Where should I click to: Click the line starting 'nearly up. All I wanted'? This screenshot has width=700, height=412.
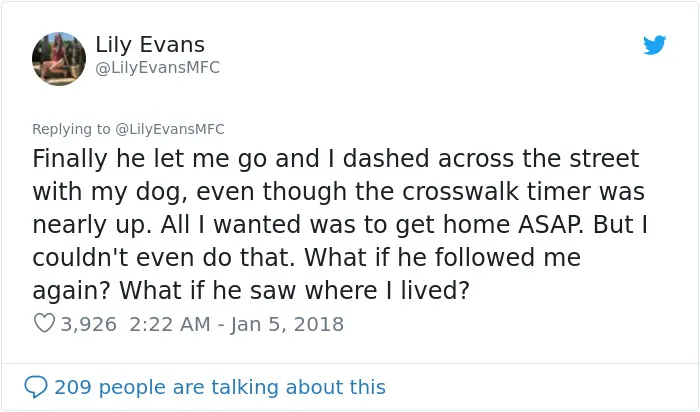(340, 224)
